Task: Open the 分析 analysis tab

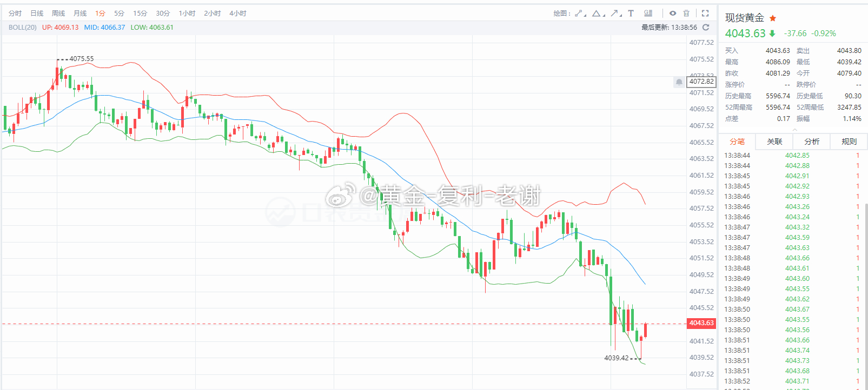Action: (812, 142)
